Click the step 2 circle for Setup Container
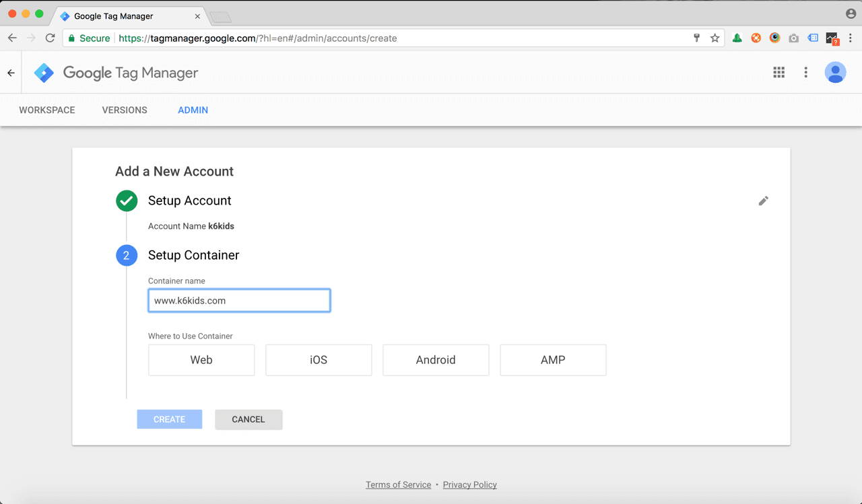The image size is (862, 504). click(x=127, y=255)
